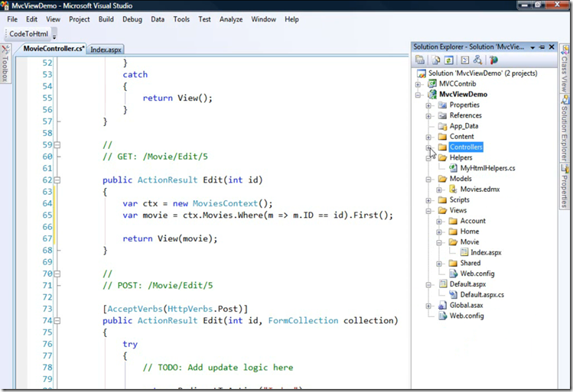This screenshot has width=573, height=392.
Task: Expand the Scripts folder
Action: point(428,200)
